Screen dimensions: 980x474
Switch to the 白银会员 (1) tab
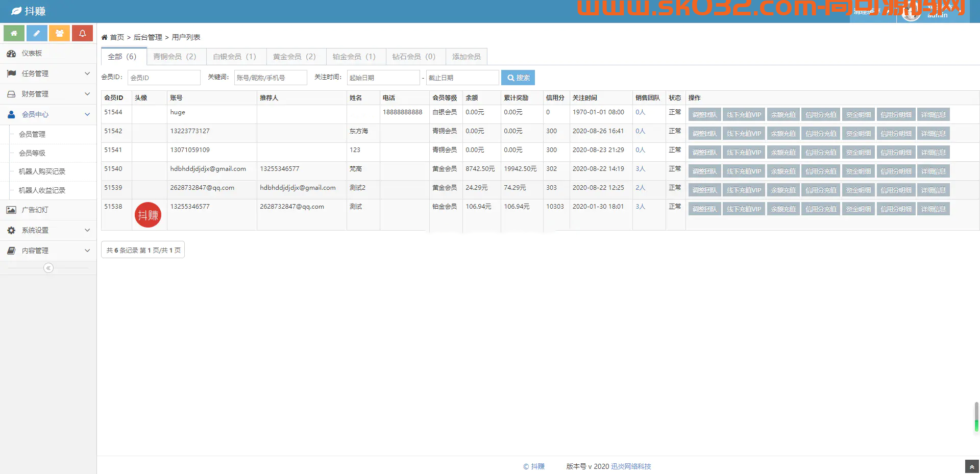pos(236,57)
